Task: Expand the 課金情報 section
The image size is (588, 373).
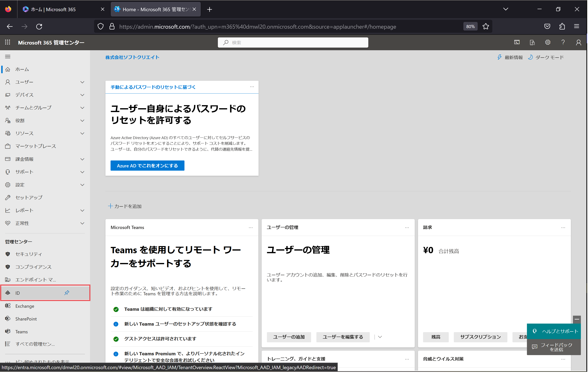Action: coord(82,159)
